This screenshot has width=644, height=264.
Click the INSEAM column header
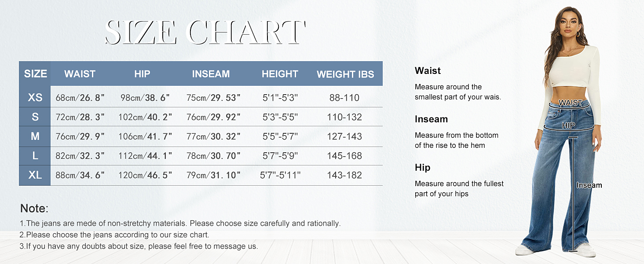(x=211, y=74)
